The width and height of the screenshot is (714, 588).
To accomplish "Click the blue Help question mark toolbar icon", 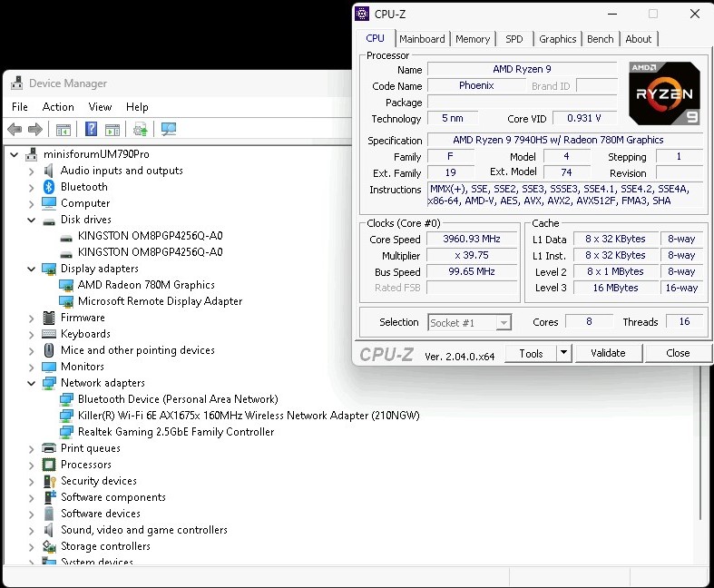I will point(91,130).
